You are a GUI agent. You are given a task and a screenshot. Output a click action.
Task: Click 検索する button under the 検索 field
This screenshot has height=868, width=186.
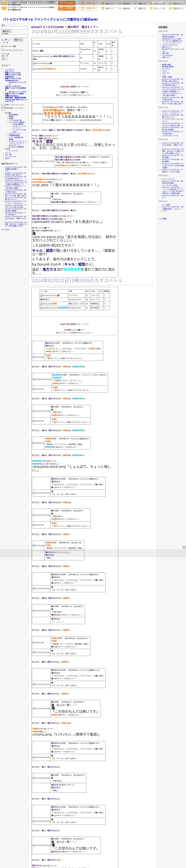pos(6,31)
